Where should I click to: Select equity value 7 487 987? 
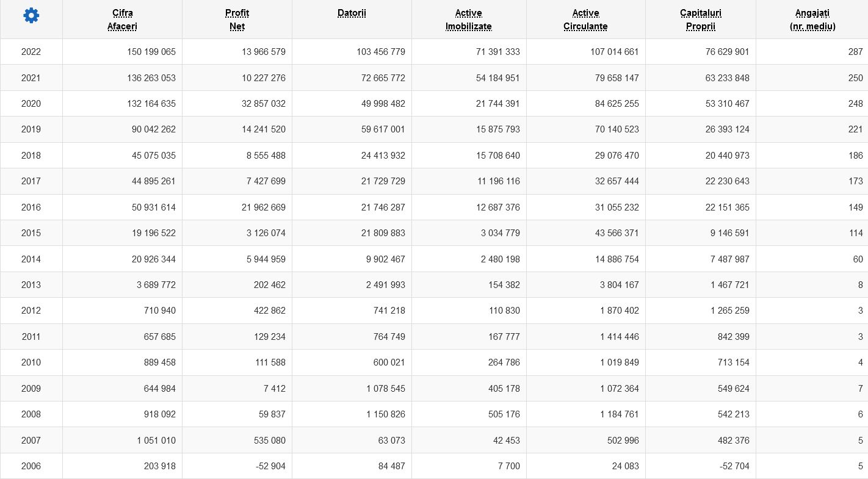click(x=730, y=259)
